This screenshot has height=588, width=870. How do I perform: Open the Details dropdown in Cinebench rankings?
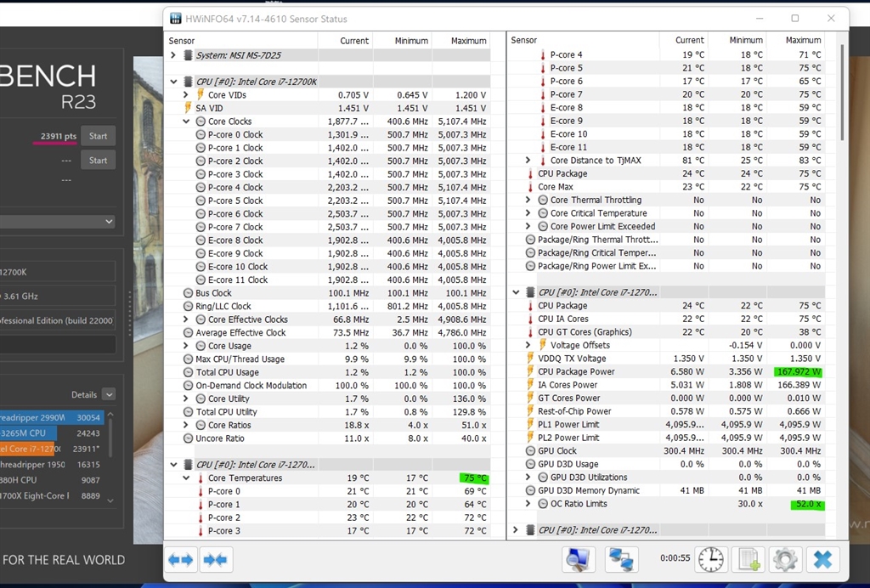109,395
